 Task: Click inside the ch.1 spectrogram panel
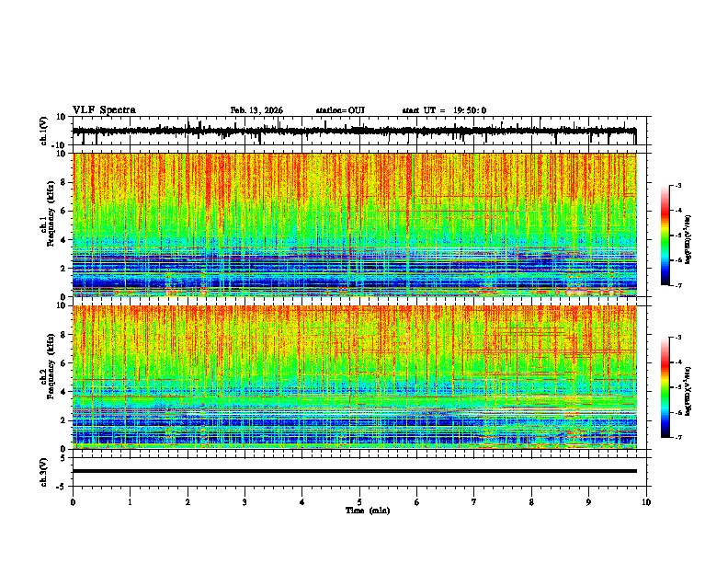coord(355,224)
